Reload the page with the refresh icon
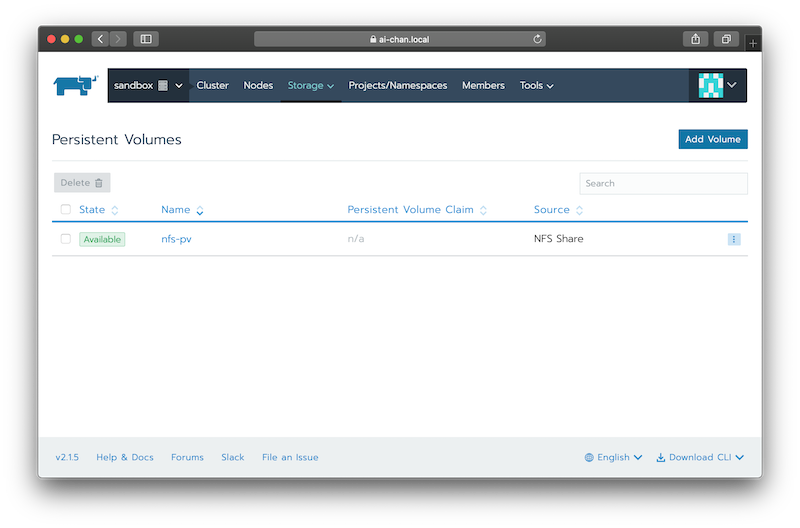Screen dimensions: 800x528 click(x=538, y=39)
